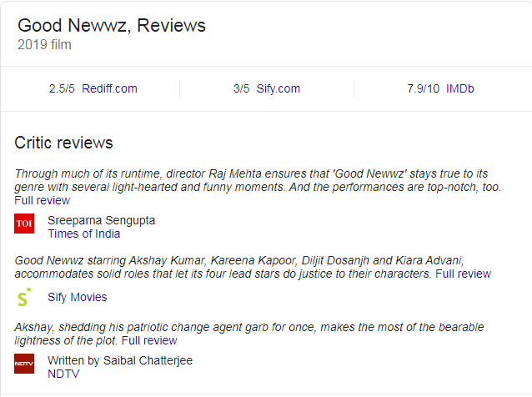Click the 2.5/5 Rediff rating score
The width and height of the screenshot is (532, 397).
pos(62,88)
